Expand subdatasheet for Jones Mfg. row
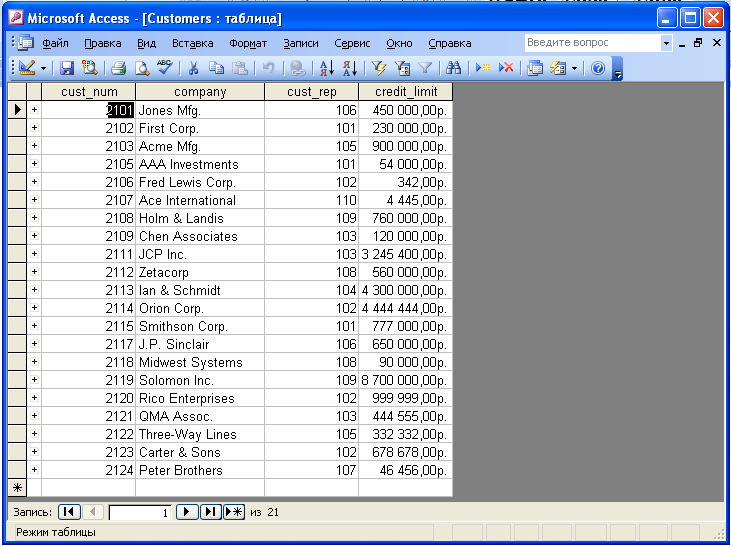 34,110
